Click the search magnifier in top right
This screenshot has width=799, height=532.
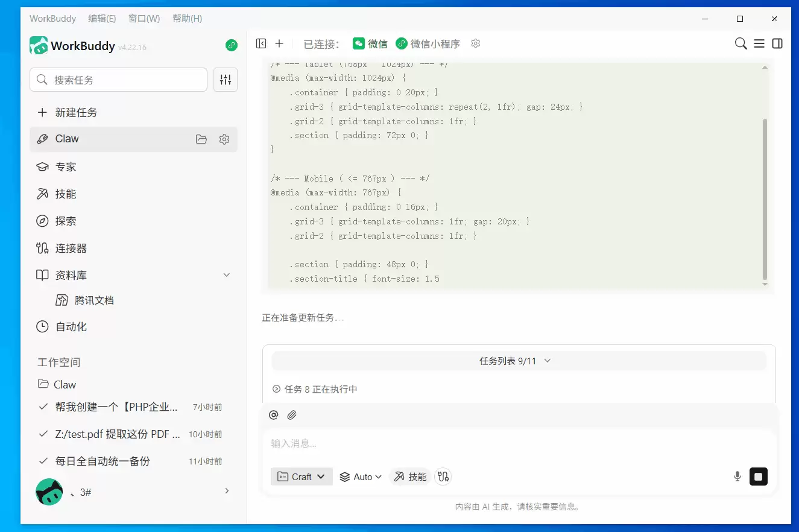pos(741,43)
